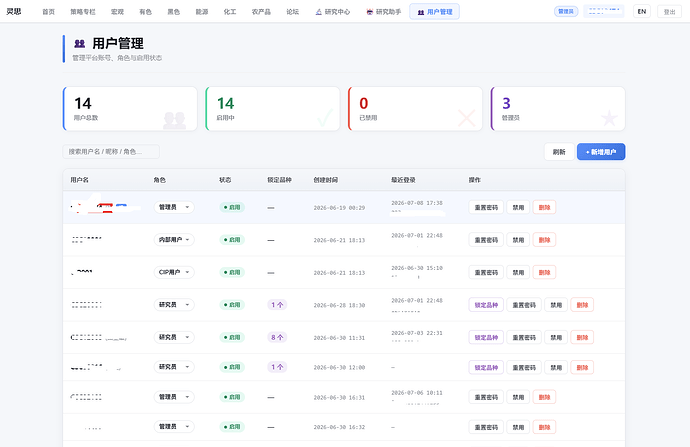Click 删除 in the CIP用户 row
The height and width of the screenshot is (447, 690).
pos(544,272)
